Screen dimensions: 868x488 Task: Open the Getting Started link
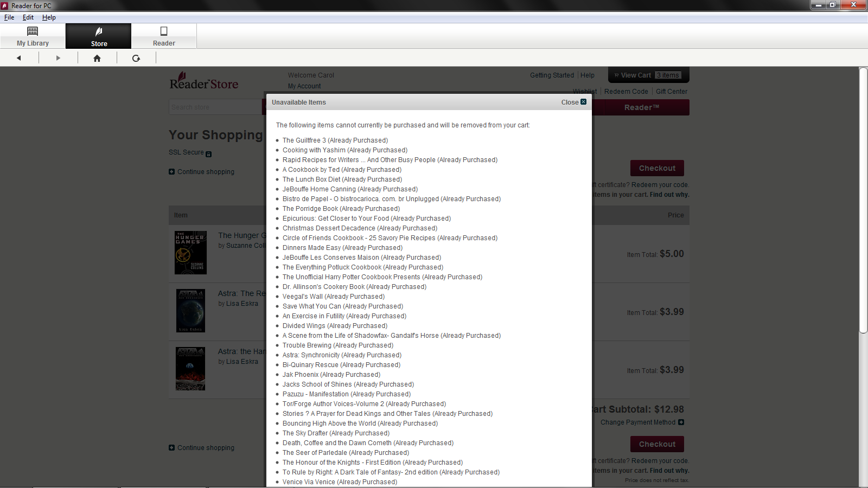coord(552,75)
